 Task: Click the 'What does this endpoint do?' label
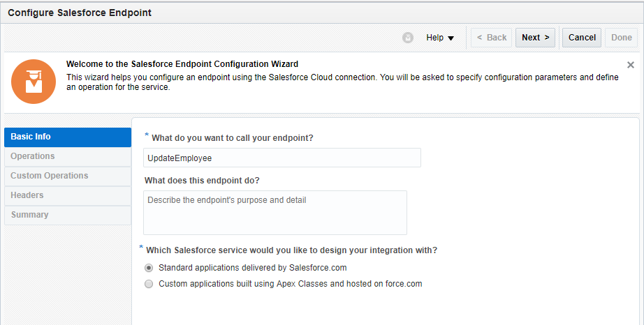(x=202, y=181)
